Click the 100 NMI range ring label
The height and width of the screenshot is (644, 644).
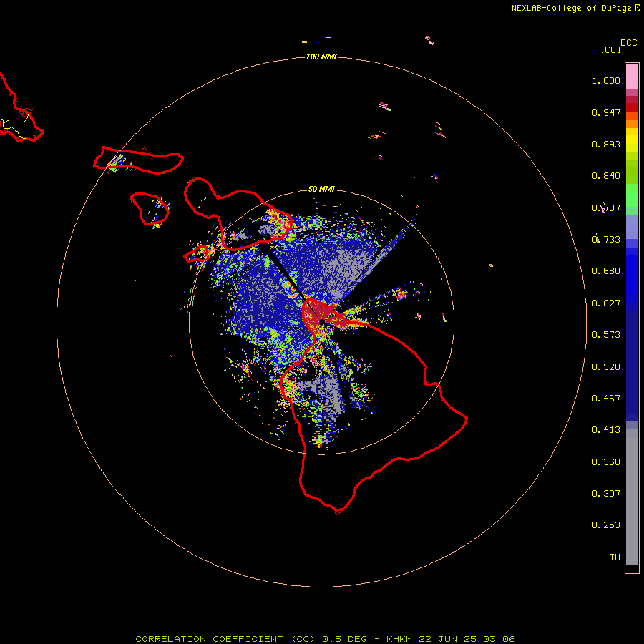[x=321, y=57]
